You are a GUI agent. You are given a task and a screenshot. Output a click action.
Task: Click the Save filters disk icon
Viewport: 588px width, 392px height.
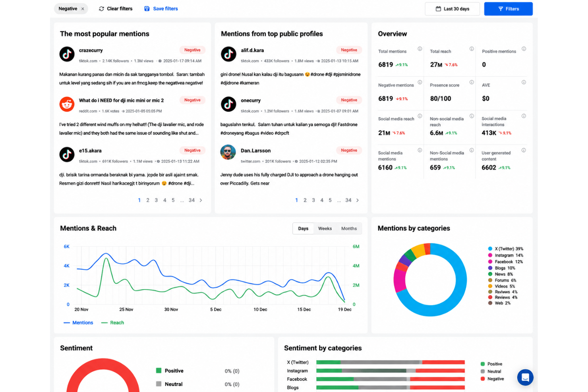(x=147, y=9)
